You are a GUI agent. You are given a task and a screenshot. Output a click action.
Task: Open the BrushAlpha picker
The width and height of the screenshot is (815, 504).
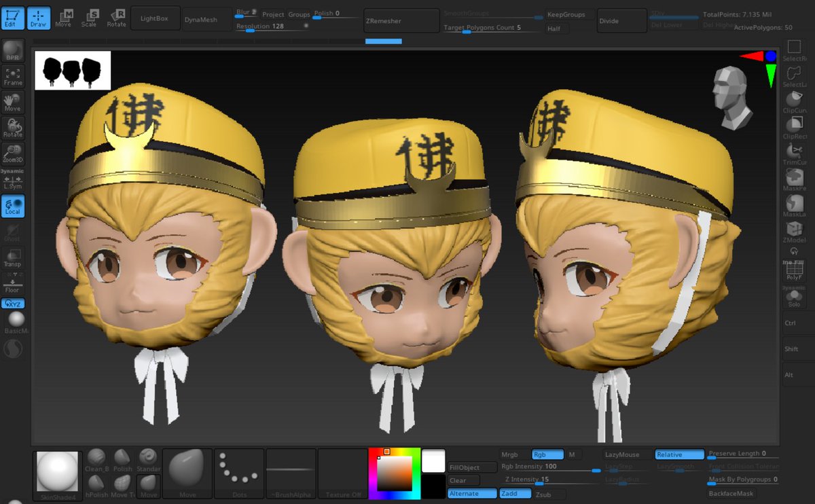(x=291, y=473)
